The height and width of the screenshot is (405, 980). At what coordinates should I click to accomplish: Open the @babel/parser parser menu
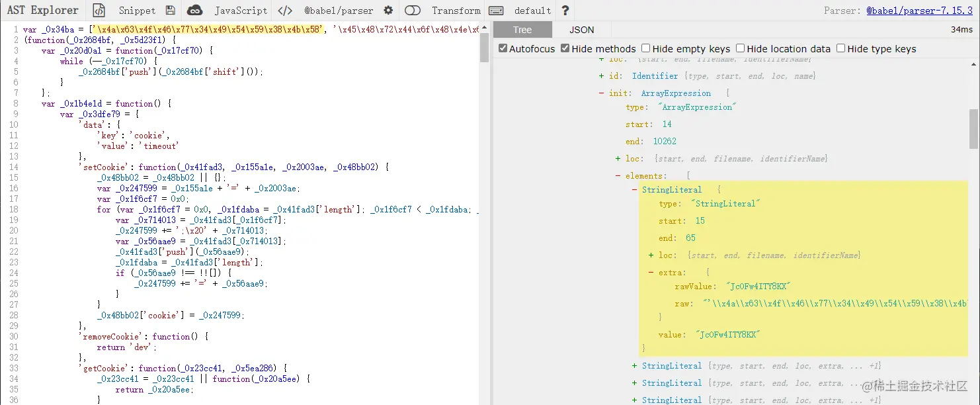(x=339, y=11)
